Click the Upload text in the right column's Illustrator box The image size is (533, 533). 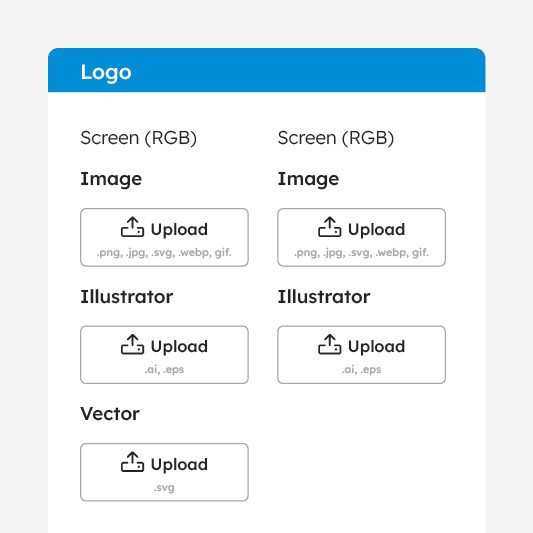click(376, 347)
